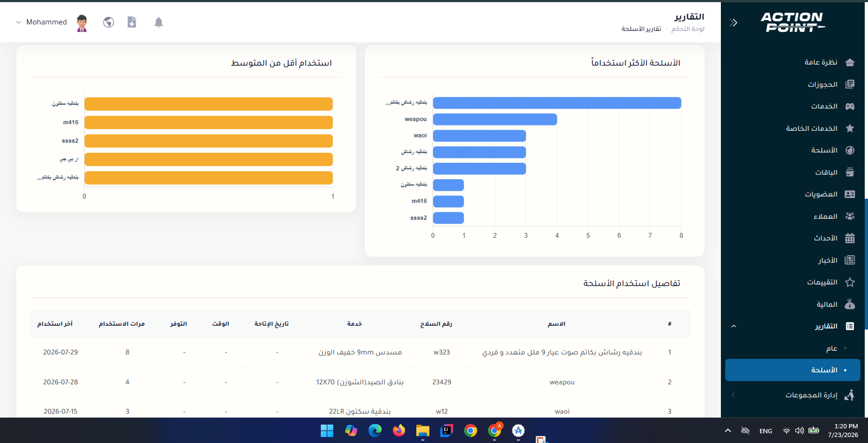Viewport: 868px width, 443px height.
Task: Click the star icon for الخدمات الخاصة
Action: pos(850,128)
